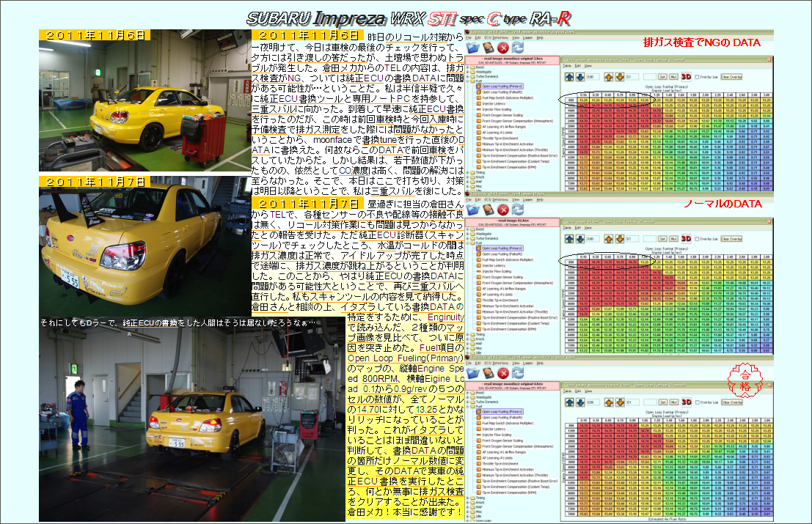Click Clear Overlay in 01.hex table
Screen dimensions: 812x524
[x=731, y=239]
